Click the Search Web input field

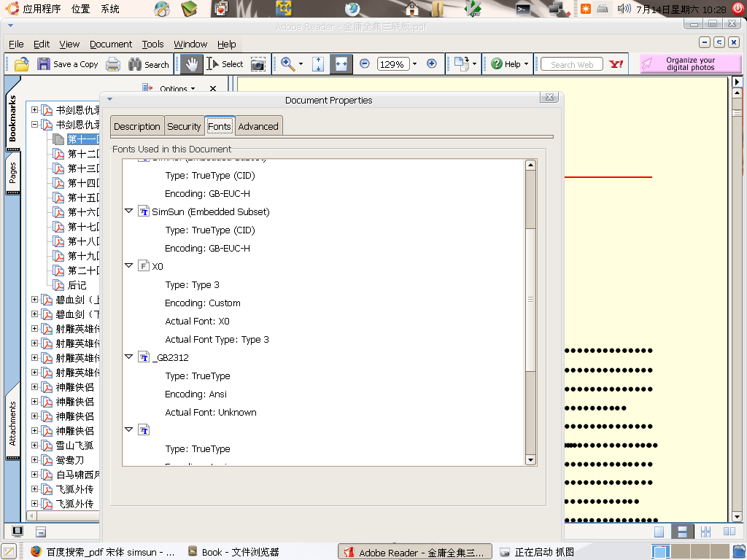(x=572, y=64)
